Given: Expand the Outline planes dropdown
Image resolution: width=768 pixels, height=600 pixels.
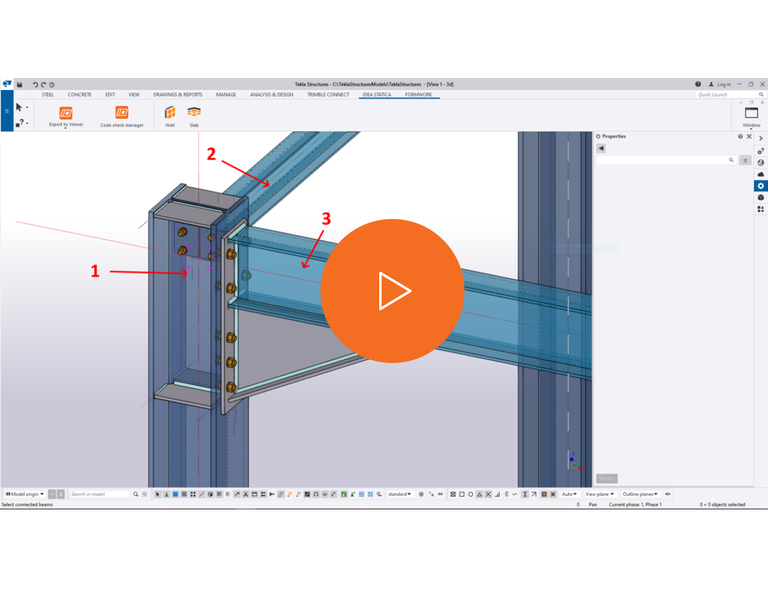Looking at the screenshot, I should [x=640, y=494].
